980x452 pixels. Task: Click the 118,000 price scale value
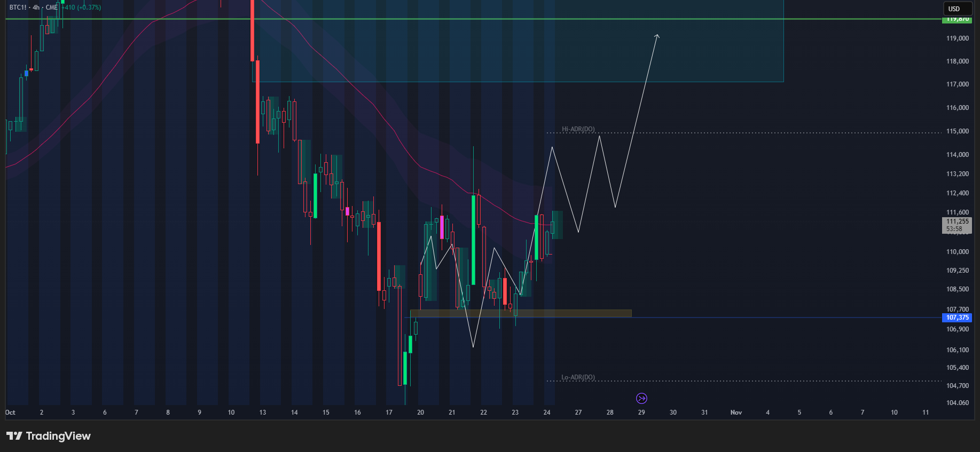[x=958, y=61]
